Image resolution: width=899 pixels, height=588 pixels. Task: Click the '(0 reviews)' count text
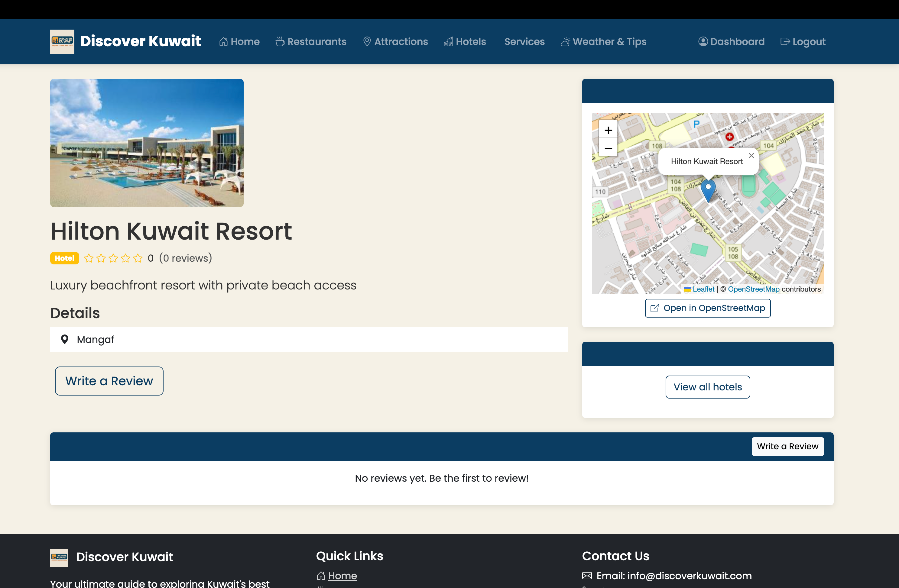pyautogui.click(x=186, y=258)
